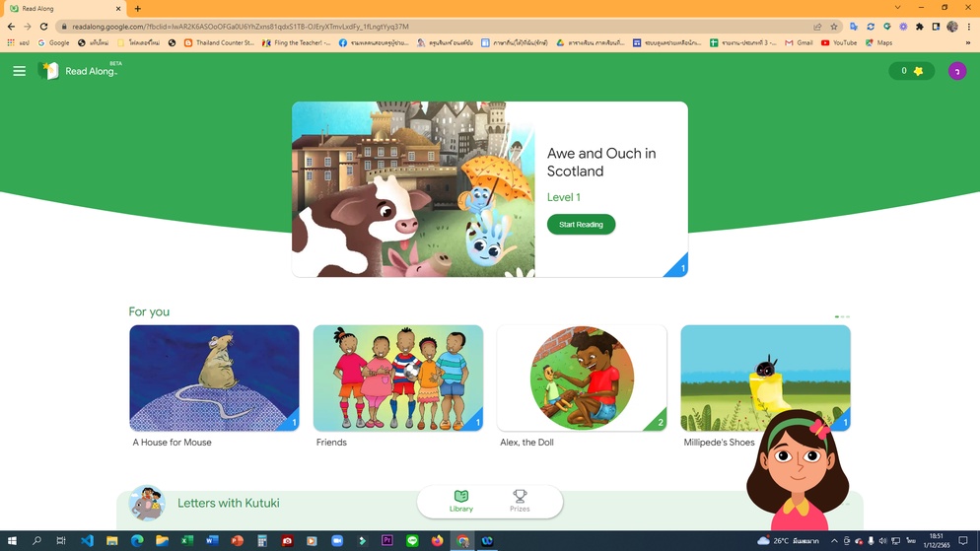Viewport: 980px width, 551px height.
Task: Open Microsoft Edge from taskbar
Action: pyautogui.click(x=137, y=540)
